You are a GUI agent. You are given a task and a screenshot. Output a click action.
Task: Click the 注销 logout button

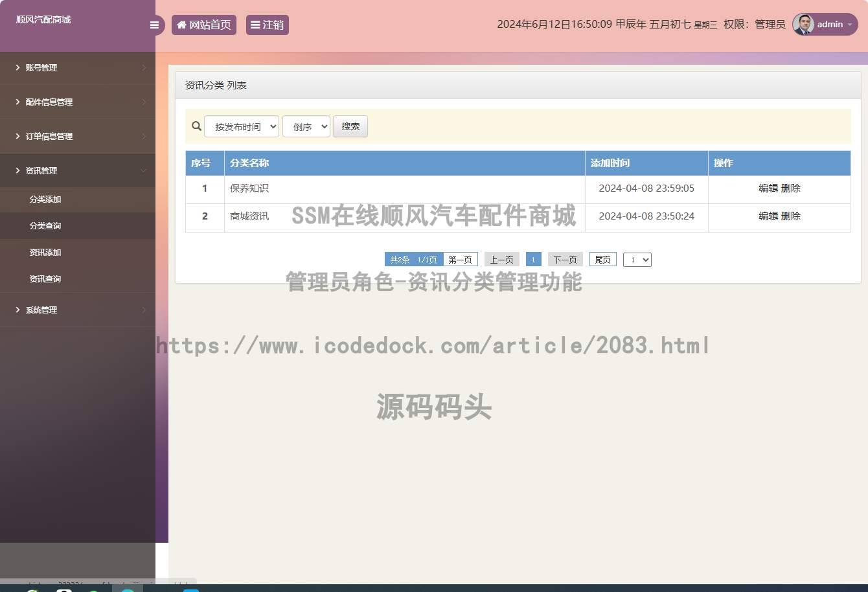268,25
